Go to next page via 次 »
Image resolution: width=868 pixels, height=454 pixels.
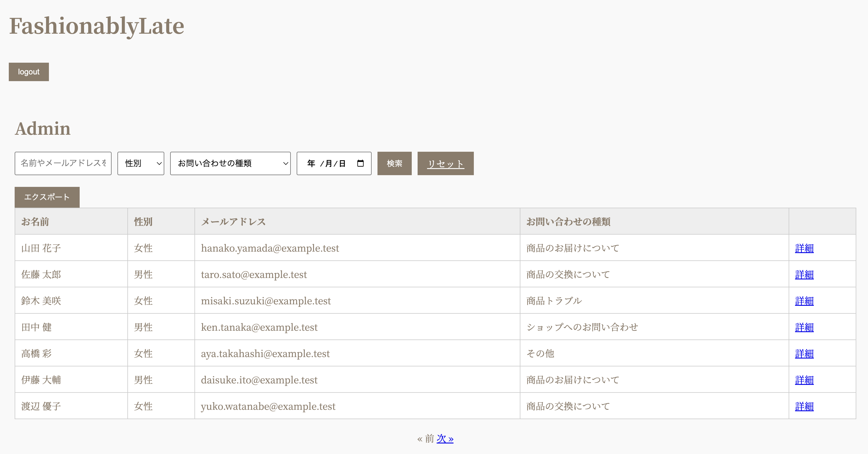(x=445, y=438)
